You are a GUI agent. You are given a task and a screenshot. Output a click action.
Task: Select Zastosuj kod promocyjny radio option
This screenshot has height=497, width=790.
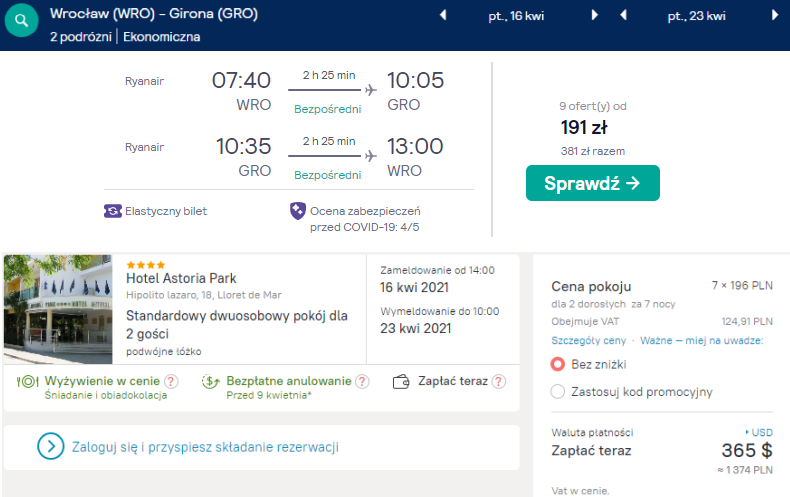pos(558,391)
